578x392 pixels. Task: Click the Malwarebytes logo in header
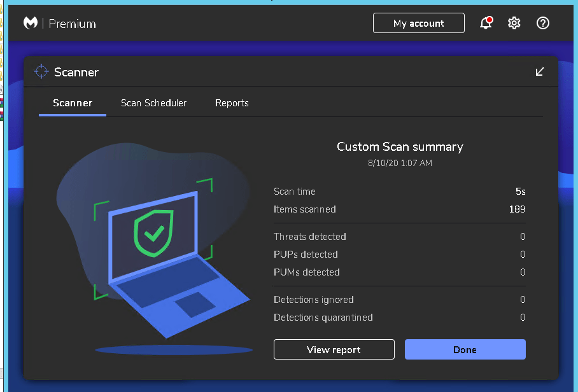pyautogui.click(x=31, y=24)
